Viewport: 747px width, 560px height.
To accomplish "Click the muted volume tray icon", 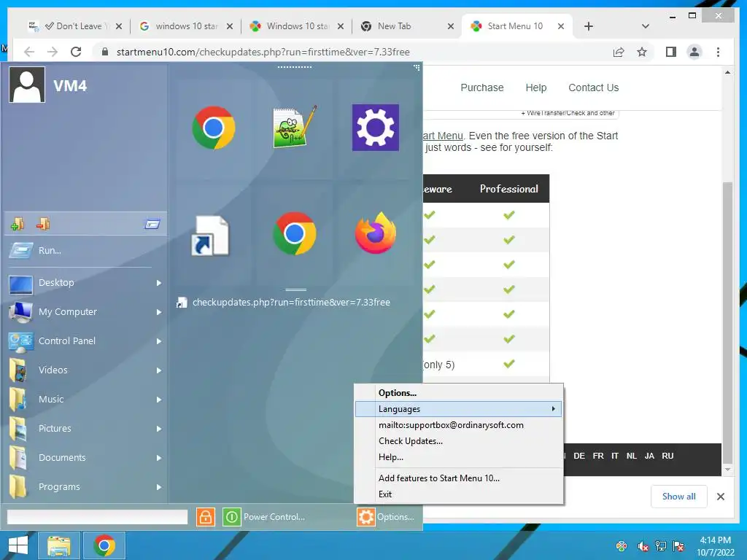I will 643,546.
